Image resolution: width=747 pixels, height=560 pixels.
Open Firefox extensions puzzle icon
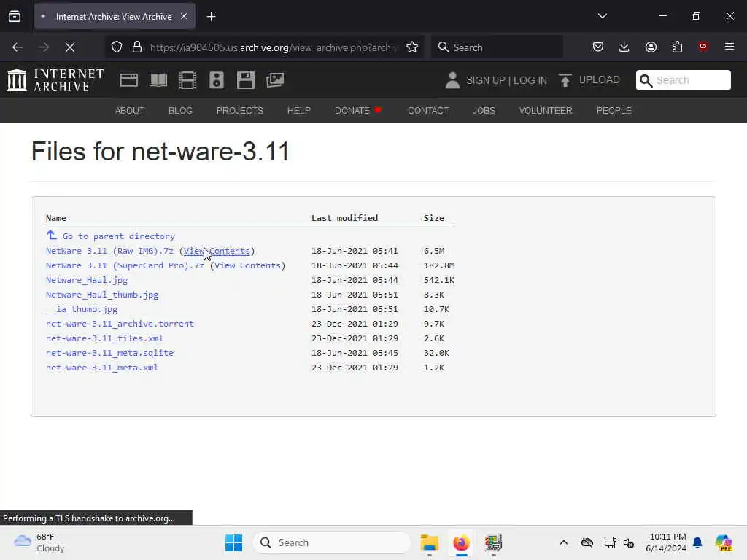[677, 47]
